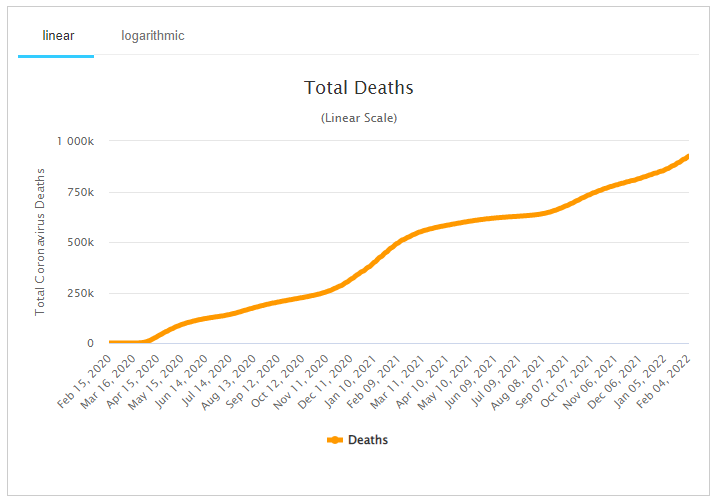This screenshot has height=500, width=715.
Task: Click the 500k y-axis label
Action: click(x=78, y=242)
